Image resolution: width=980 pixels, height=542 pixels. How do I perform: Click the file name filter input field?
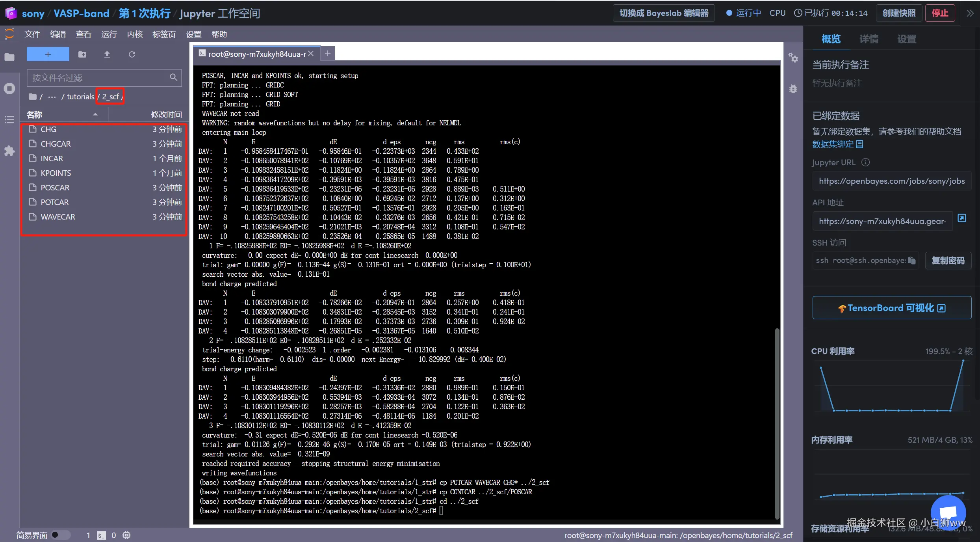(x=99, y=78)
